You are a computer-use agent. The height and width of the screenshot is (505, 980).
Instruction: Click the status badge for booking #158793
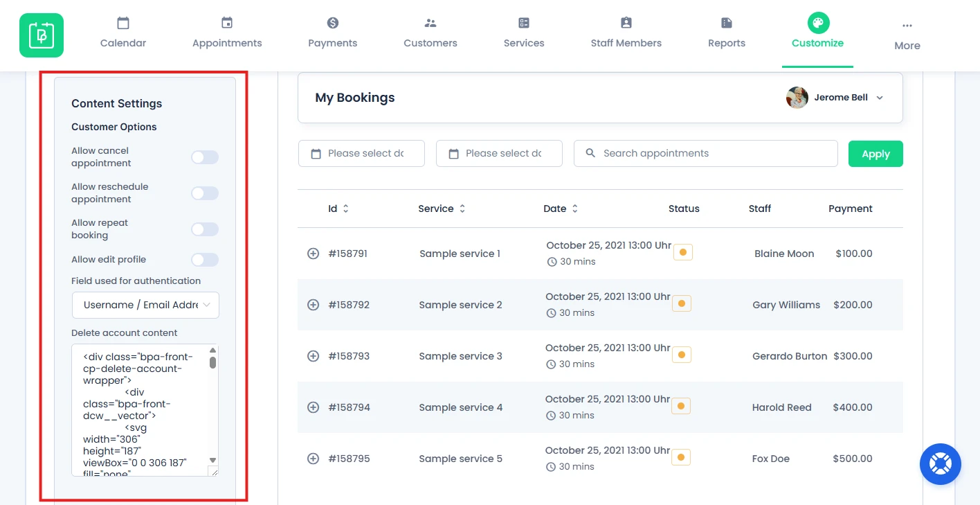[682, 355]
